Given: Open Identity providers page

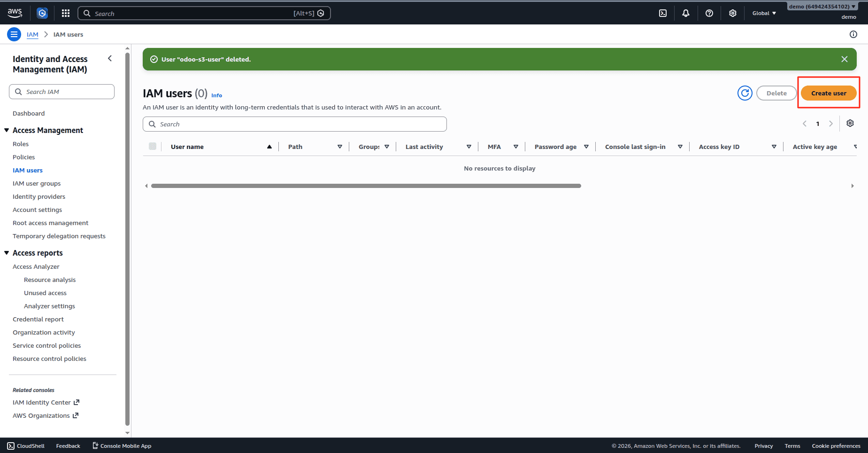Looking at the screenshot, I should pyautogui.click(x=39, y=196).
